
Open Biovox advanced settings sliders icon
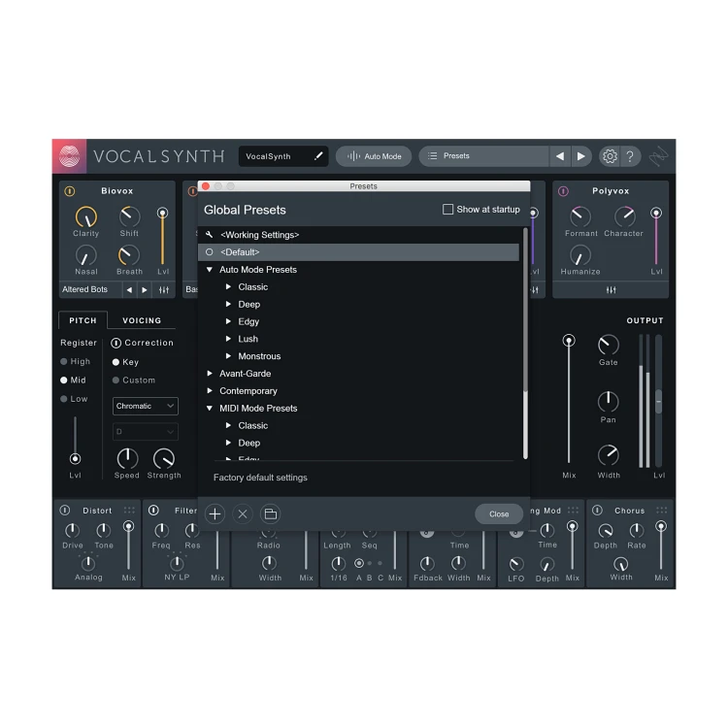coord(164,289)
